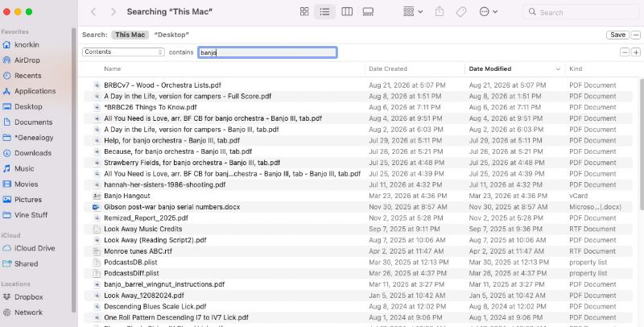Click the Save search button
The image size is (644, 327).
click(617, 35)
